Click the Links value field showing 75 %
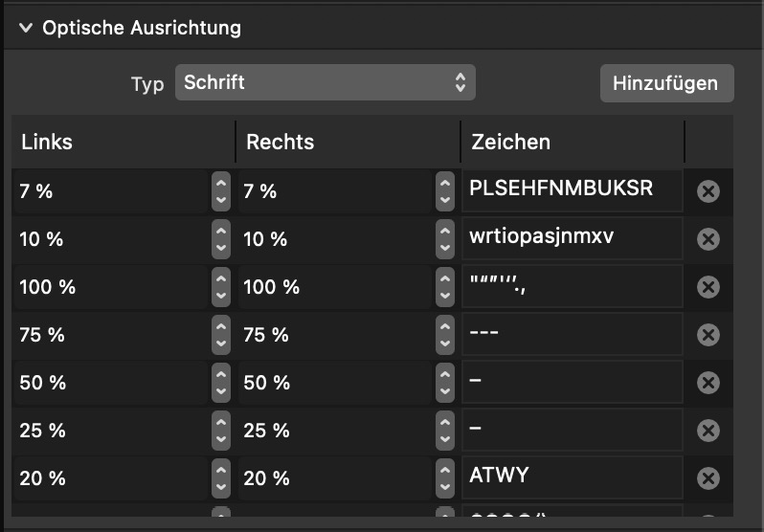The image size is (764, 532). 110,335
